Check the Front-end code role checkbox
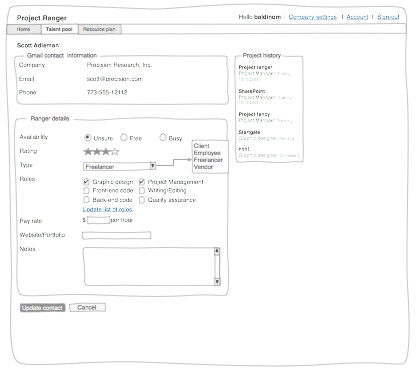 click(86, 191)
